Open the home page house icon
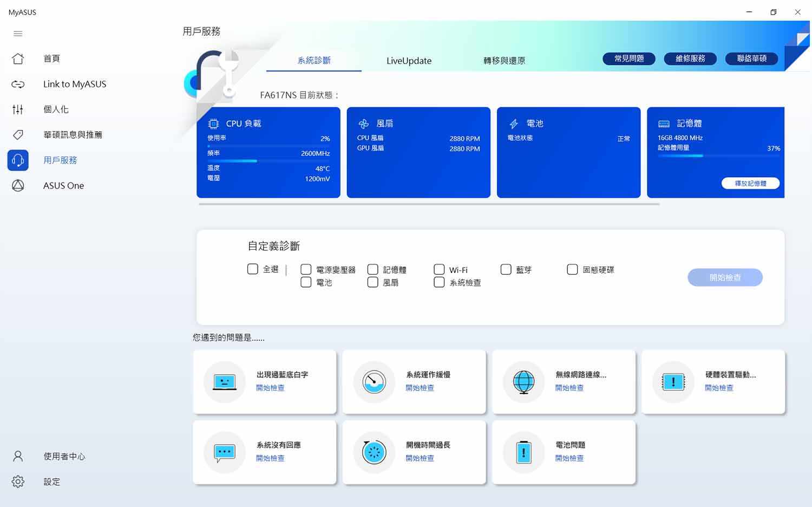Viewport: 812px width, 507px height. (x=18, y=58)
